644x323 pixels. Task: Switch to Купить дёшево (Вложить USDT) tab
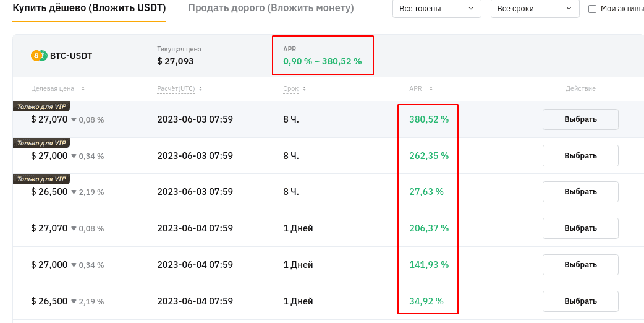[x=89, y=8]
